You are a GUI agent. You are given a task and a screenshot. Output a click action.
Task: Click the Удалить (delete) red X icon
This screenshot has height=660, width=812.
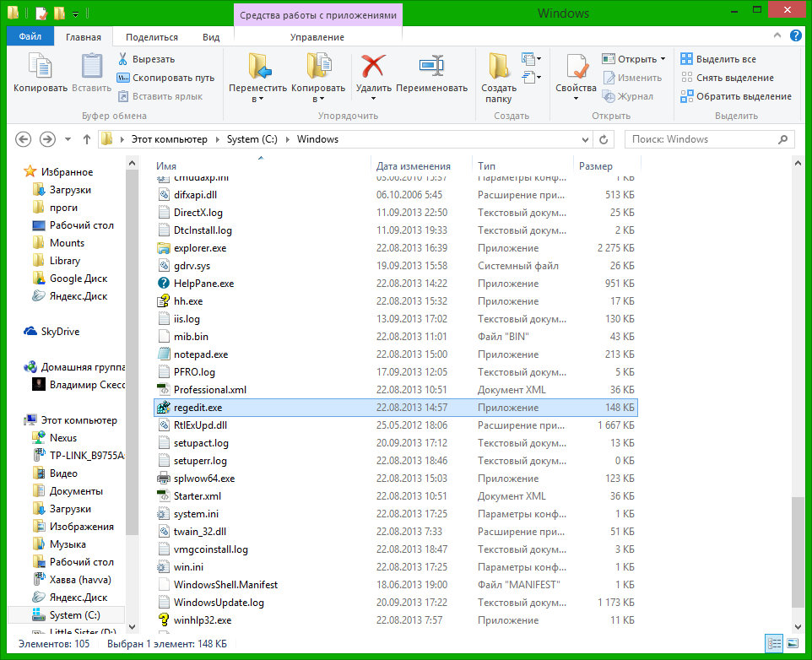pos(373,67)
